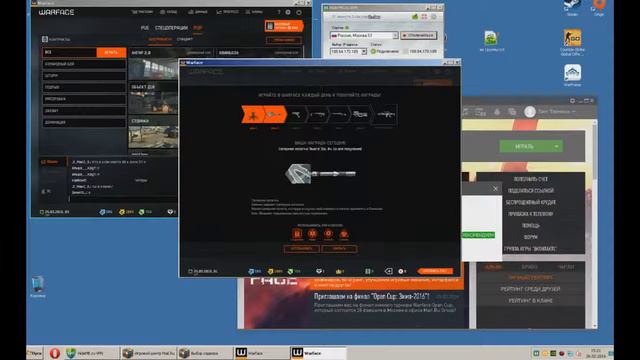
Task: Click the Start button in taskbar
Action: tap(34, 353)
